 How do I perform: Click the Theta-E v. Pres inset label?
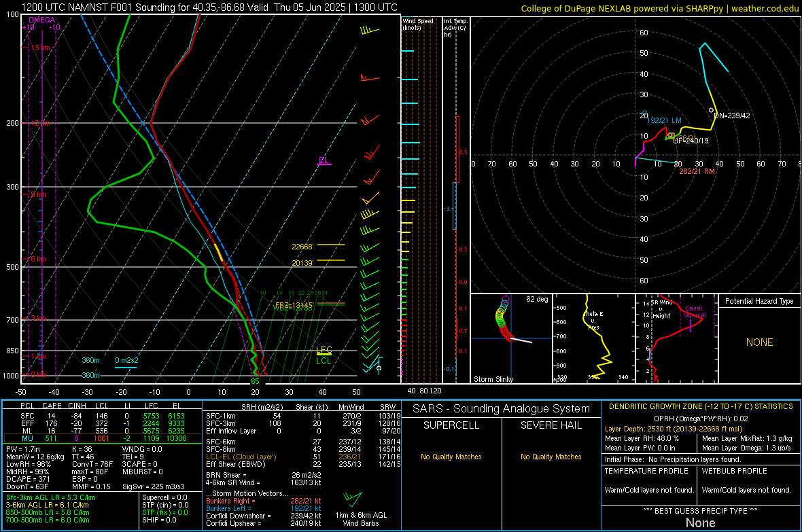(593, 321)
